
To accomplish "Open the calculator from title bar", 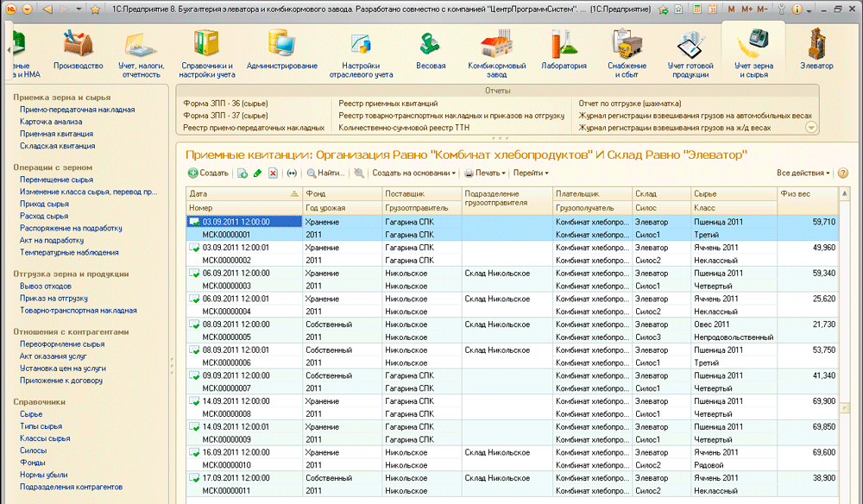I will click(696, 9).
